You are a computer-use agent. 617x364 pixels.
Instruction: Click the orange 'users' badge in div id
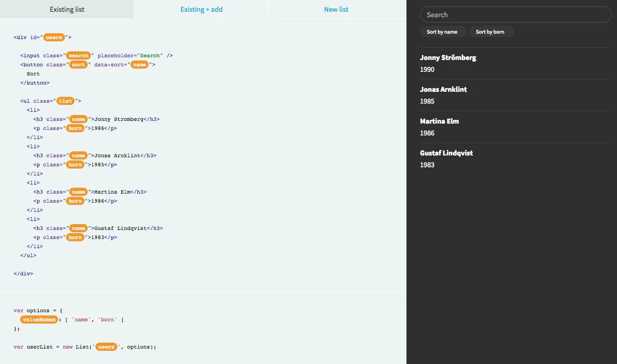(x=54, y=37)
